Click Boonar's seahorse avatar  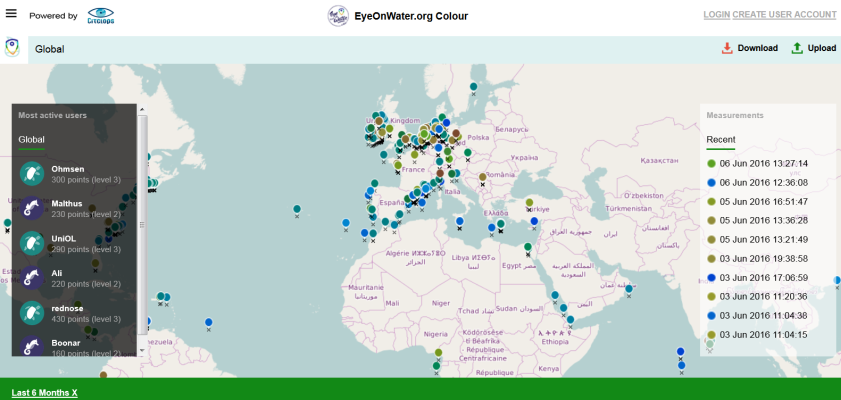pos(32,346)
